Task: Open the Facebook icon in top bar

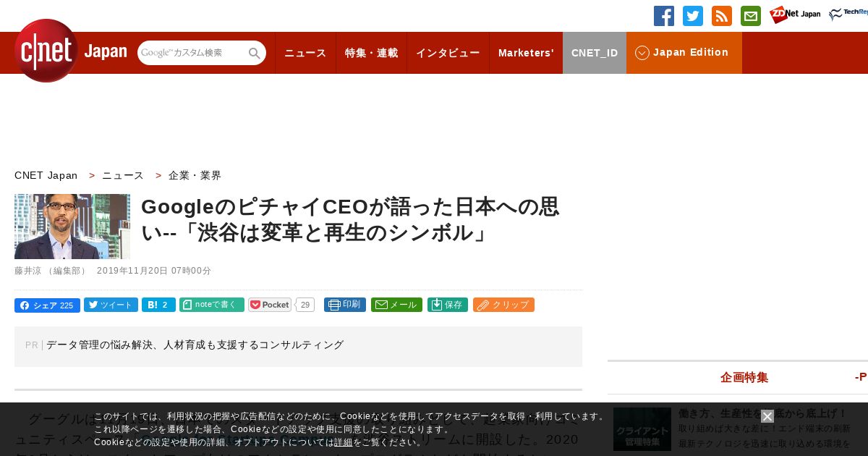Action: pos(664,16)
